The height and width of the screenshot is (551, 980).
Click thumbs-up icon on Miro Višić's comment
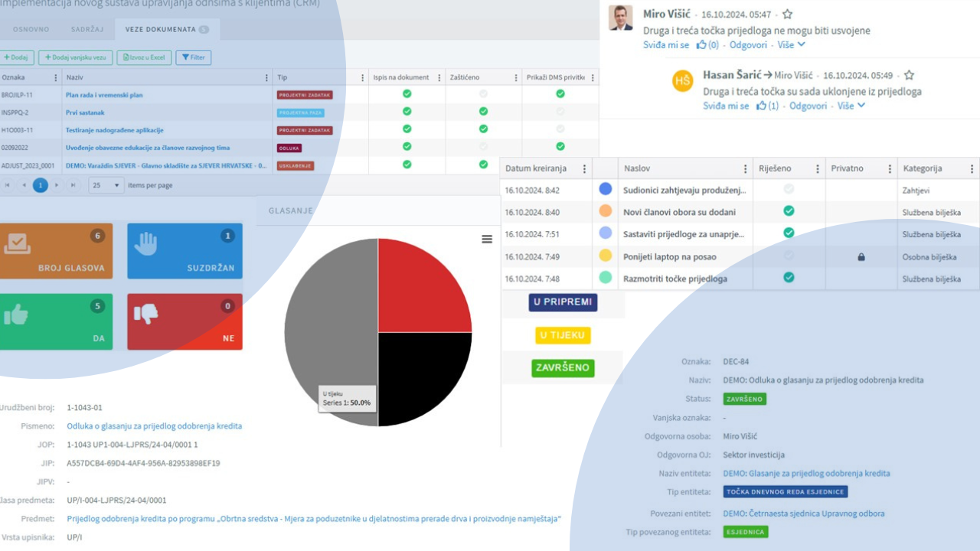701,45
